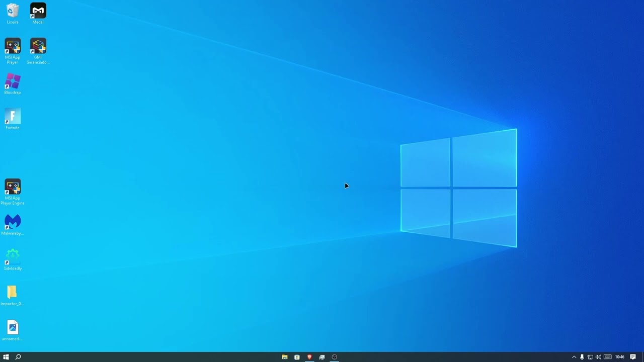Switch to OBS Studio in taskbar
Screen dimensions: 644x362
[334, 357]
